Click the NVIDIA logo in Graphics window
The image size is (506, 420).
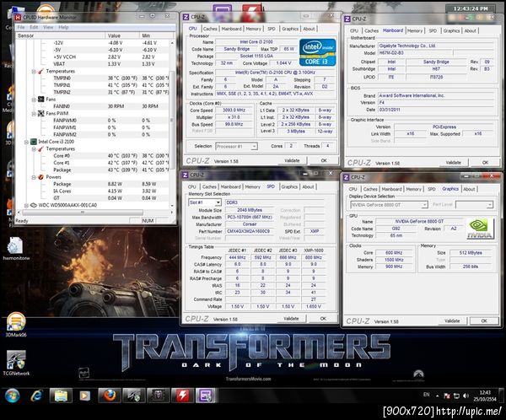[x=480, y=229]
